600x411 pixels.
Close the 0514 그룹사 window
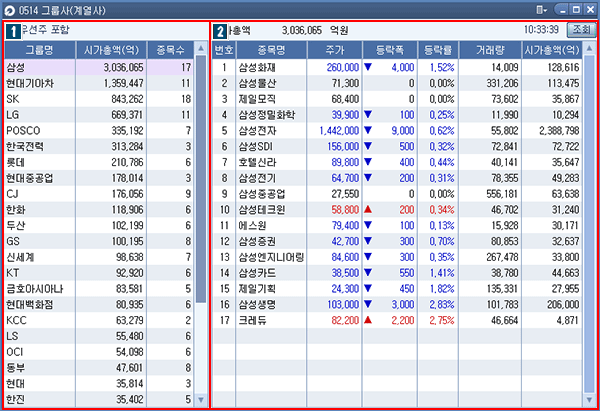(590, 10)
